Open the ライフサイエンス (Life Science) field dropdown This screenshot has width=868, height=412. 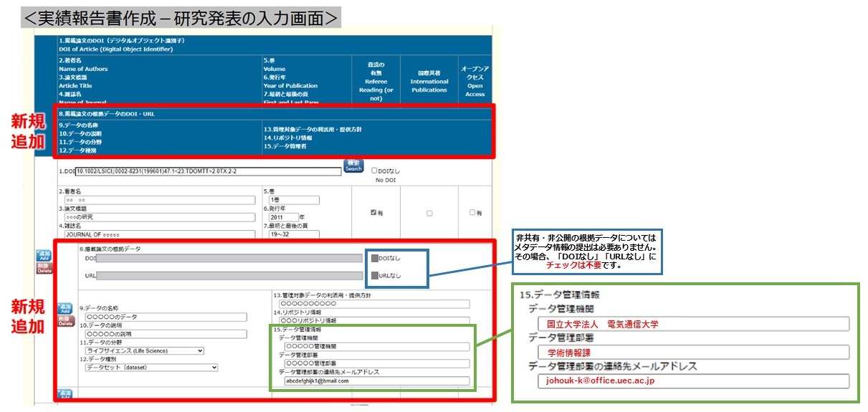[144, 350]
